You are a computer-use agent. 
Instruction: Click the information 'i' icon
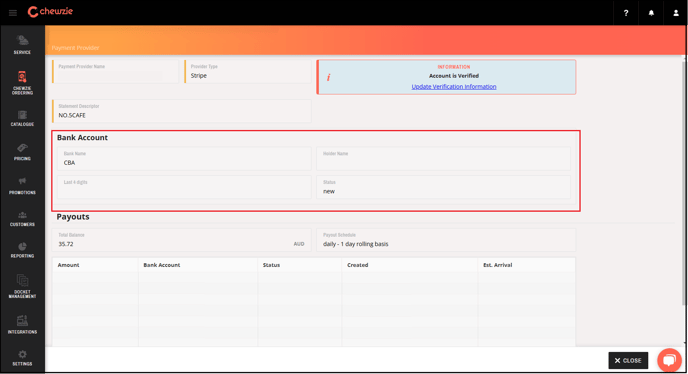tap(328, 78)
